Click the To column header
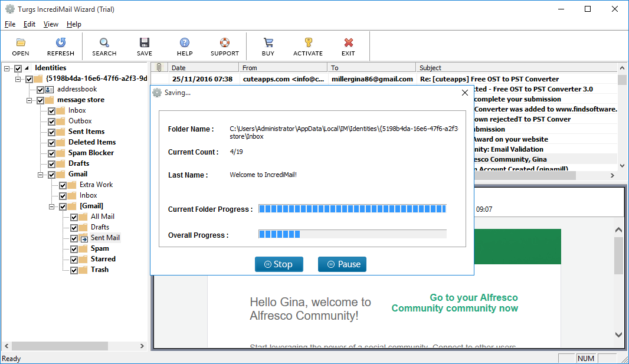 pyautogui.click(x=372, y=67)
